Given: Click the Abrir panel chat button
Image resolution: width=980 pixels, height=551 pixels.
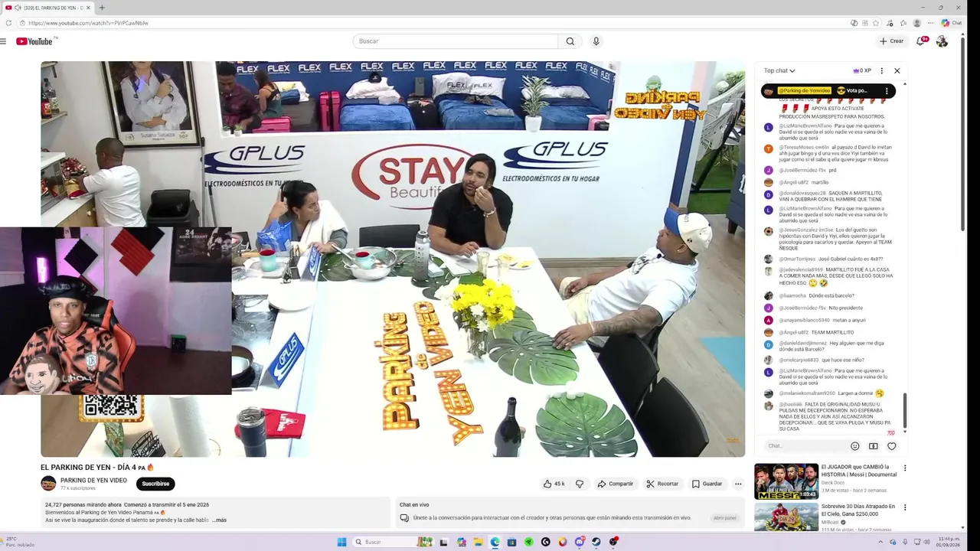Looking at the screenshot, I should coord(724,518).
